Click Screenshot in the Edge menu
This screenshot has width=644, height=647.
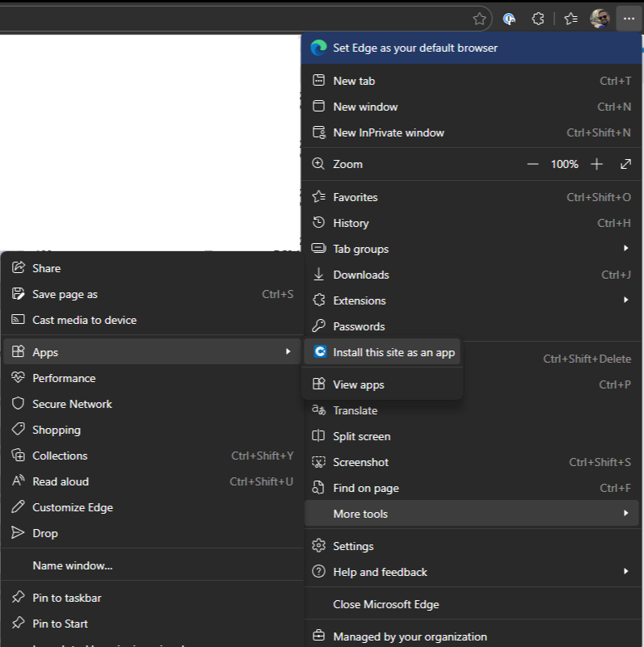point(360,462)
